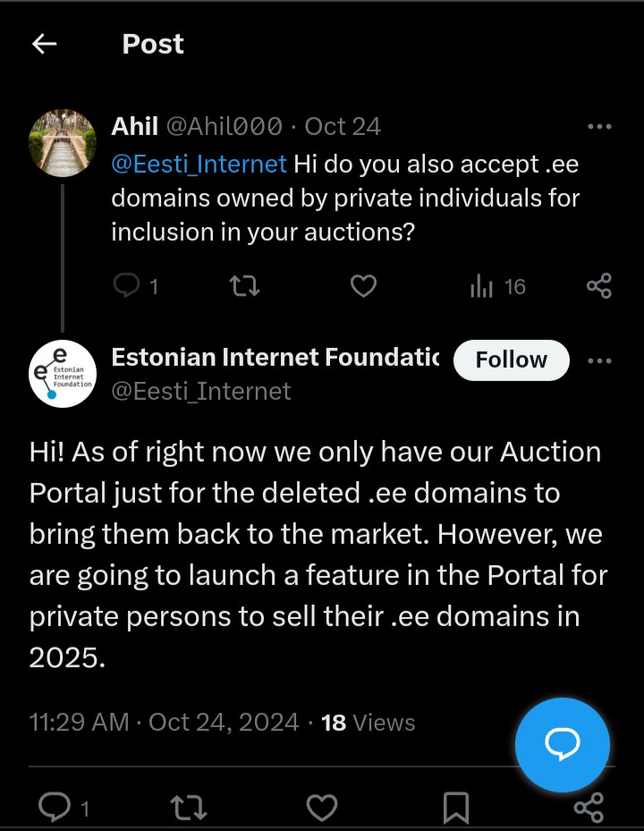
Task: Go back using the arrow icon
Action: point(44,44)
